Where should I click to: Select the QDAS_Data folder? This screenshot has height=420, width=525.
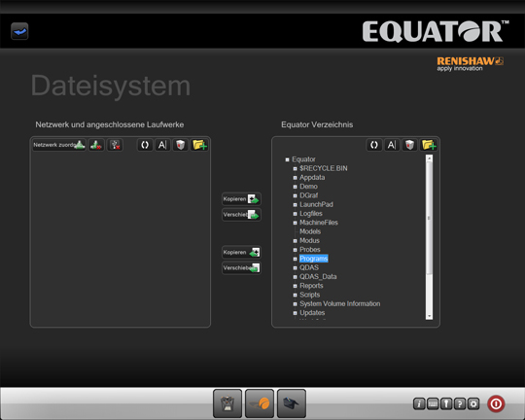coord(318,277)
